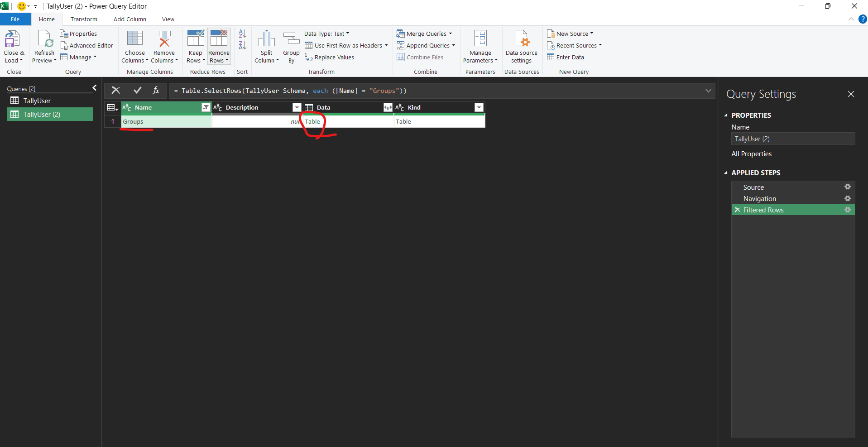The height and width of the screenshot is (447, 868).
Task: Open Data source settings
Action: (521, 39)
